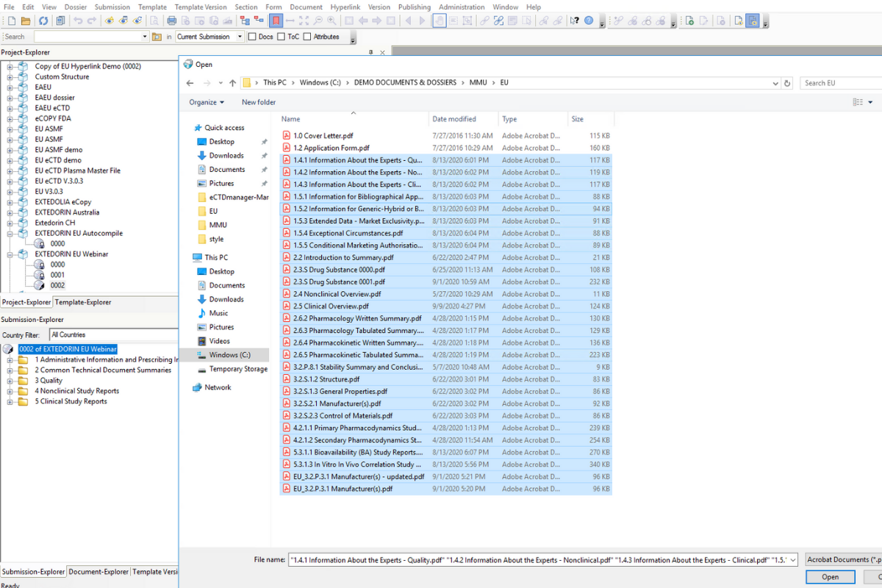882x588 pixels.
Task: Click the Print icon on the toolbar
Action: pos(171,21)
